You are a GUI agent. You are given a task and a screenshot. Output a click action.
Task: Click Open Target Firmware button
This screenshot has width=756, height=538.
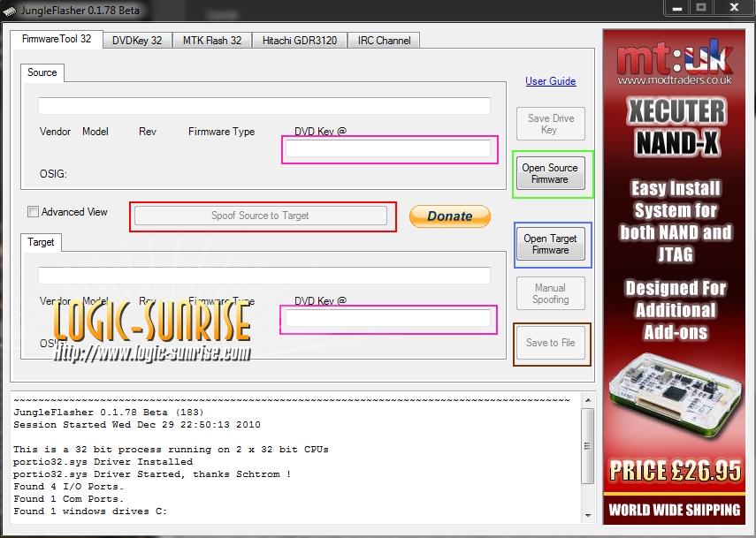(551, 244)
